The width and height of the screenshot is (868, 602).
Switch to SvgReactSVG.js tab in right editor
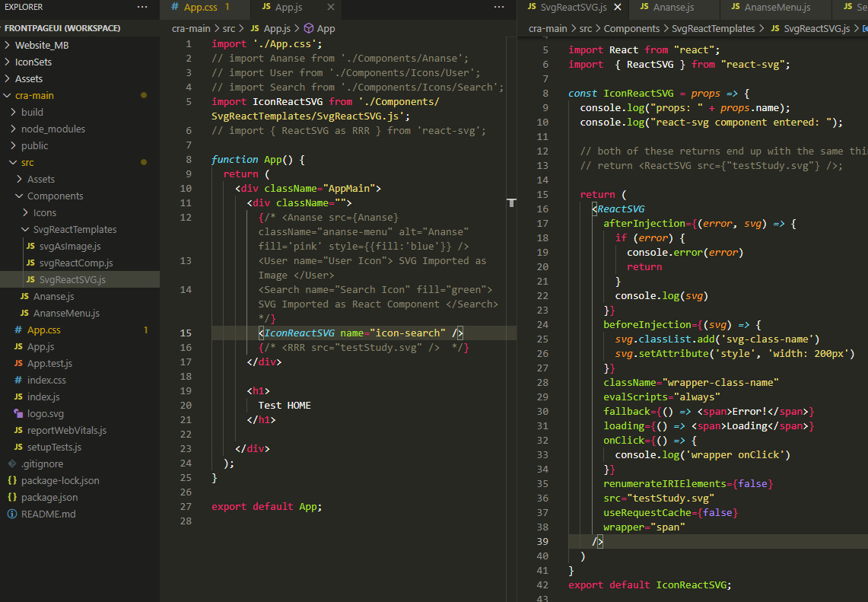(574, 7)
